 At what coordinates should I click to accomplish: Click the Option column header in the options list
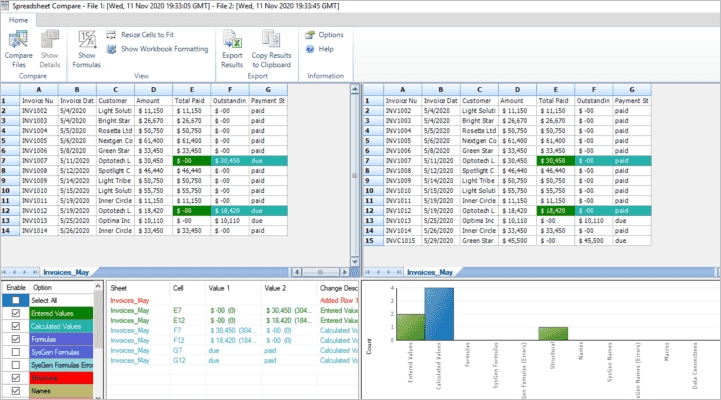(62, 287)
